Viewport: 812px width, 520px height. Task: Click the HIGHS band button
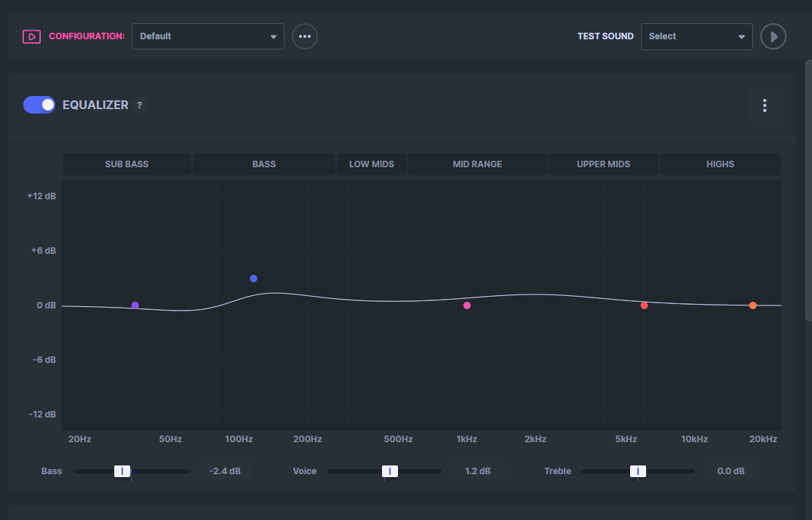[720, 164]
